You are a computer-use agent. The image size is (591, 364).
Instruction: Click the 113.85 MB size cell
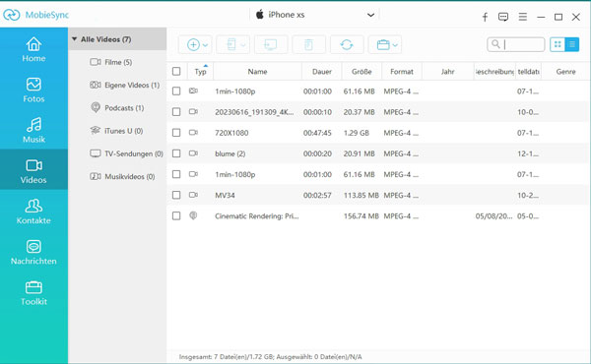(x=361, y=196)
